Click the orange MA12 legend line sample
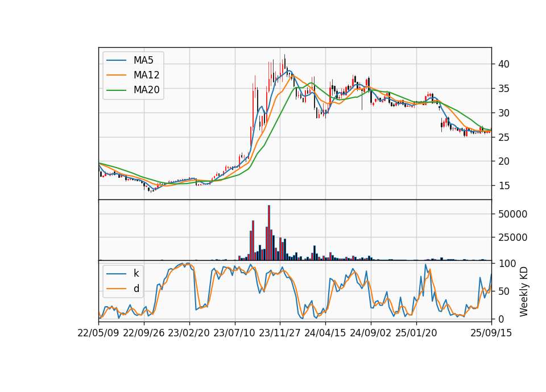Image resolution: width=546 pixels, height=392 pixels. coord(116,75)
